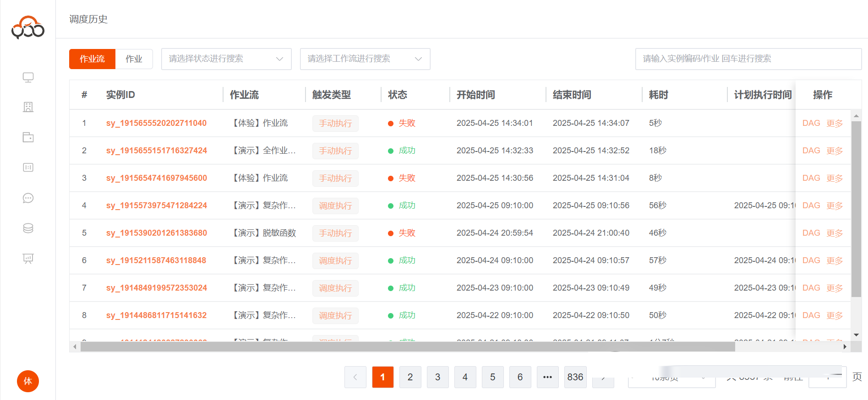Click the instance code search field

click(748, 59)
